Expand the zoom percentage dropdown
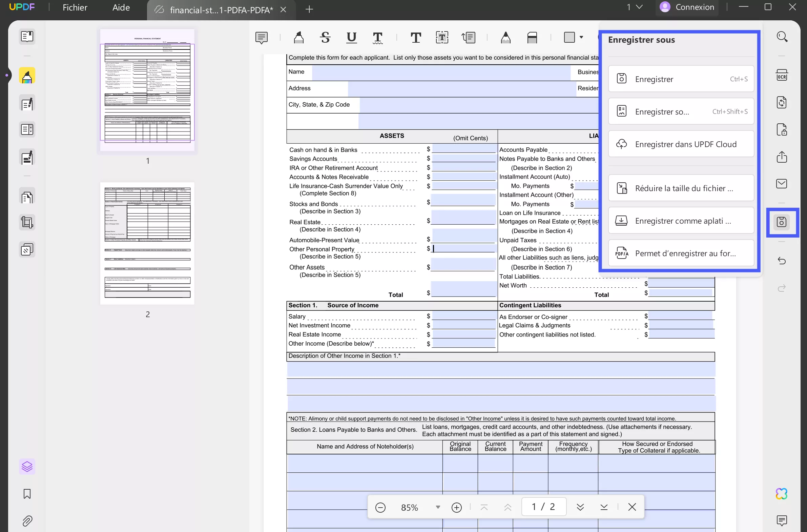This screenshot has width=807, height=532. pyautogui.click(x=438, y=507)
